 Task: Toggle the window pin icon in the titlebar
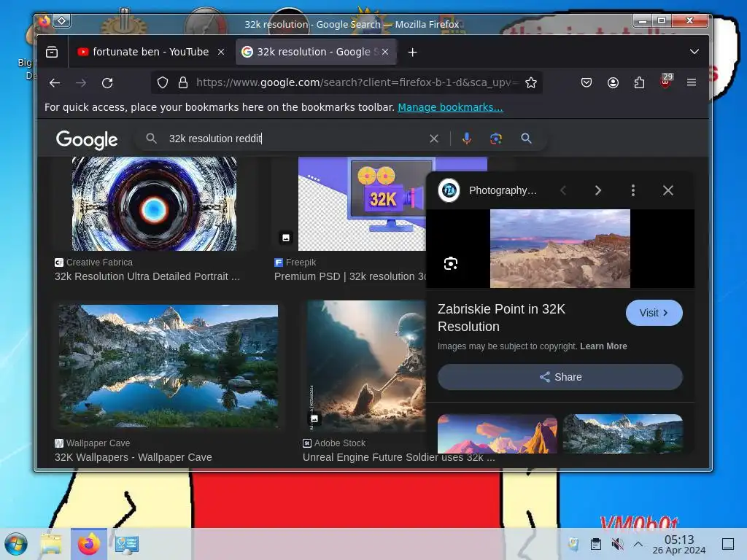click(62, 20)
